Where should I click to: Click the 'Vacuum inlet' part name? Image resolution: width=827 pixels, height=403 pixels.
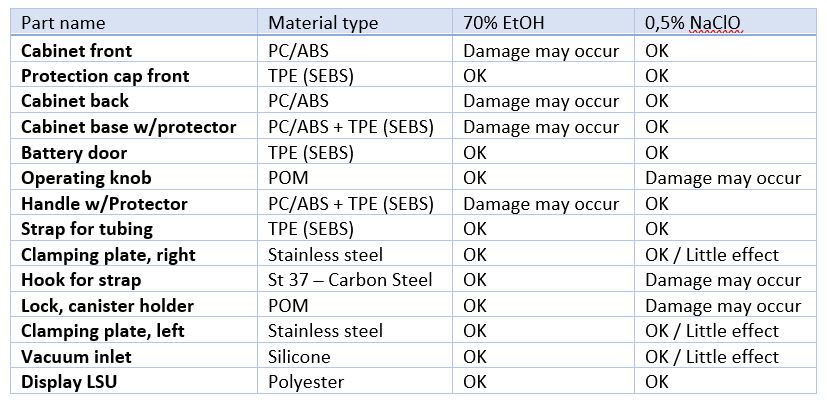[x=75, y=356]
